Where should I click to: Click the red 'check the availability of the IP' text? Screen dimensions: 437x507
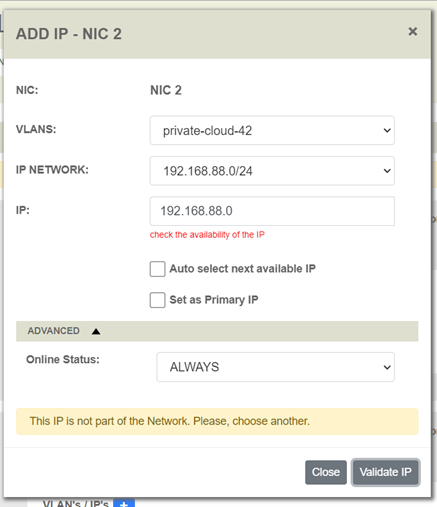point(207,235)
